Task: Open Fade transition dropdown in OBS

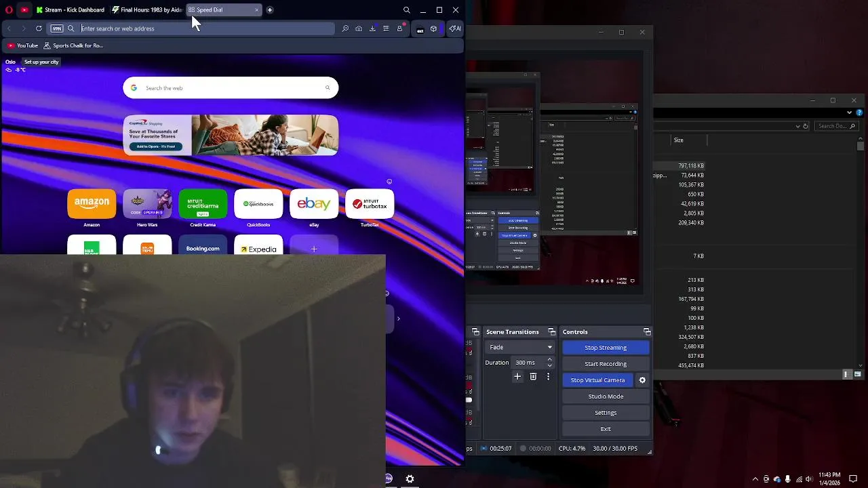Action: 520,347
